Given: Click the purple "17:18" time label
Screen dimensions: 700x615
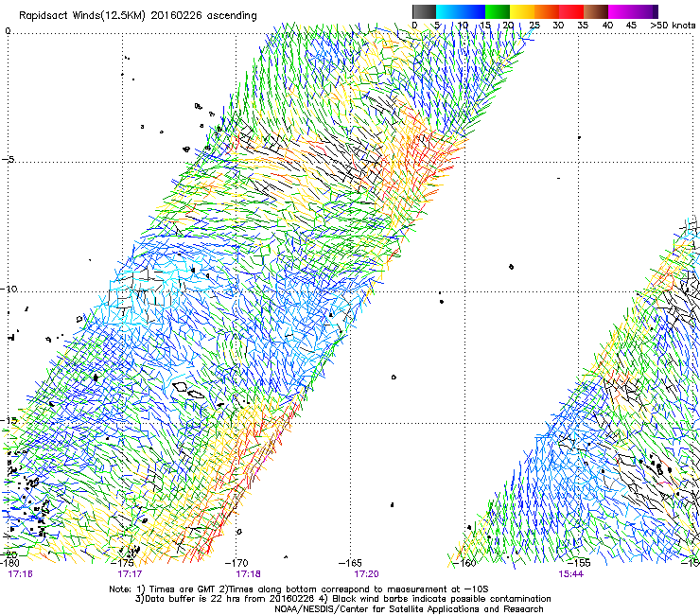Looking at the screenshot, I should click(x=248, y=574).
